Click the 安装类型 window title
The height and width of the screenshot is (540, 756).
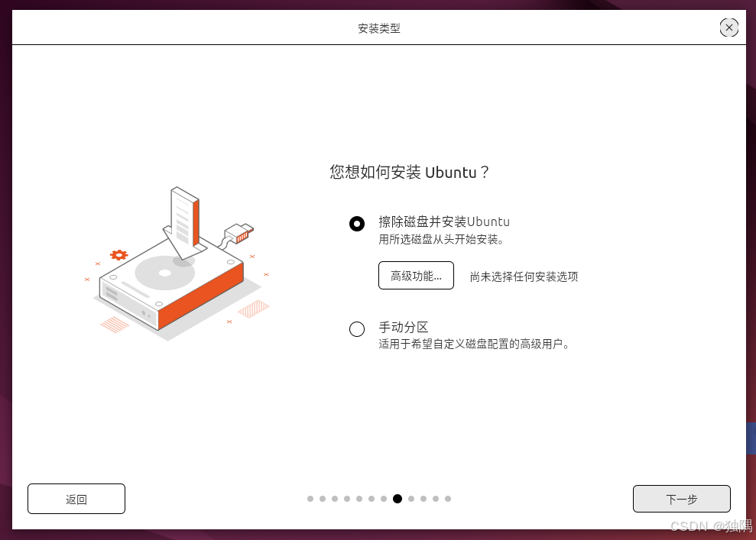pos(379,28)
